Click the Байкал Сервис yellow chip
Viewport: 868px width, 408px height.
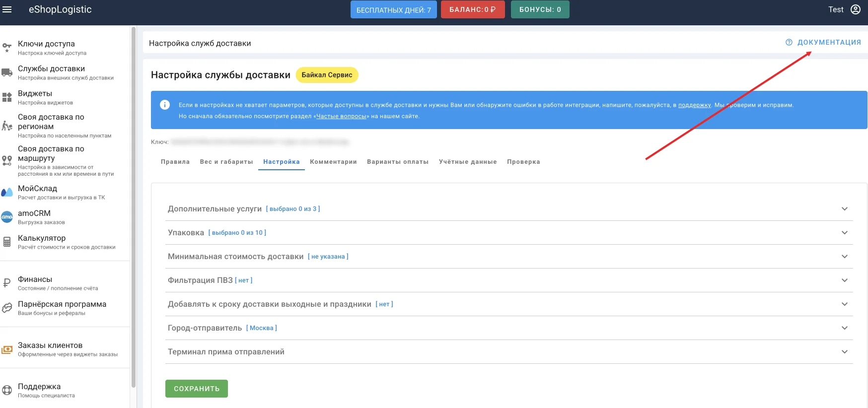327,75
